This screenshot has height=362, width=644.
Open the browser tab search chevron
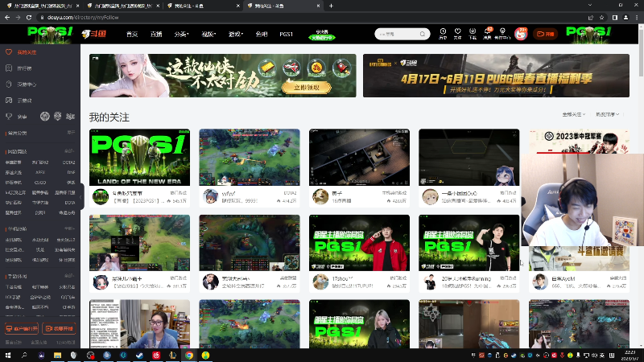[590, 6]
